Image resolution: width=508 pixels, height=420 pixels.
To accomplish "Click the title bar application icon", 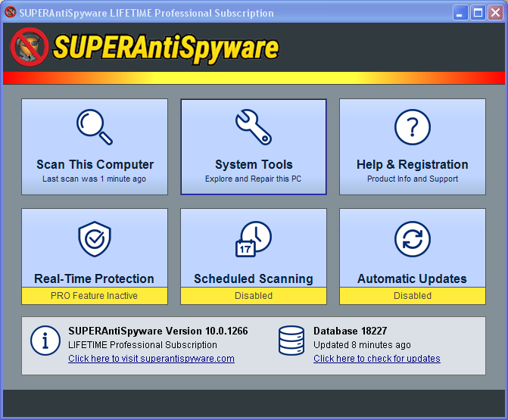I will tap(10, 13).
